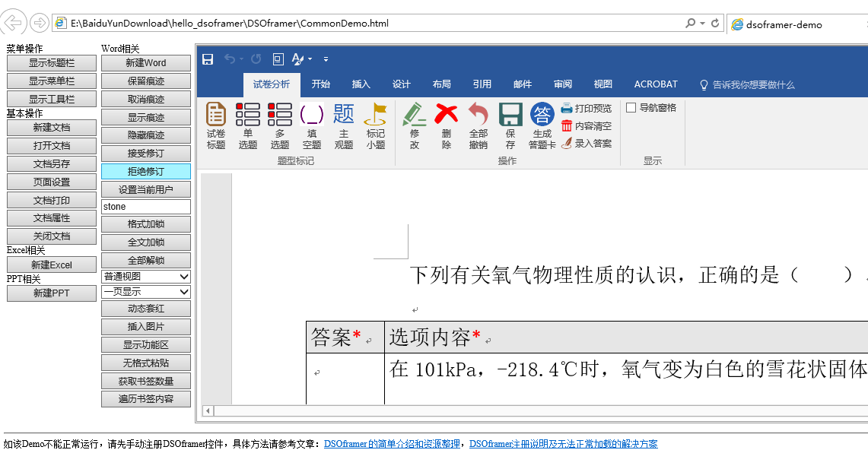Click the horizontal scrollbar left arrow
Screen dimensions: 868x450
click(x=208, y=410)
